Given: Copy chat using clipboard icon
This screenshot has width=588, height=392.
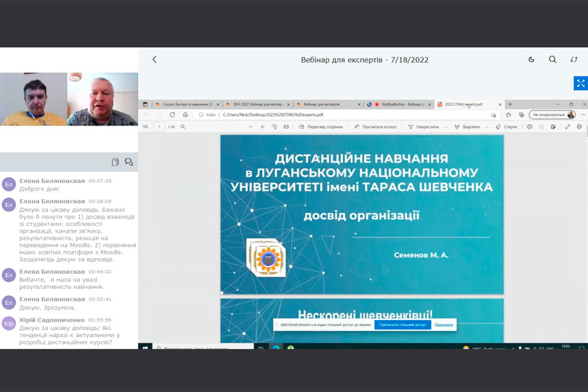Looking at the screenshot, I should click(115, 162).
